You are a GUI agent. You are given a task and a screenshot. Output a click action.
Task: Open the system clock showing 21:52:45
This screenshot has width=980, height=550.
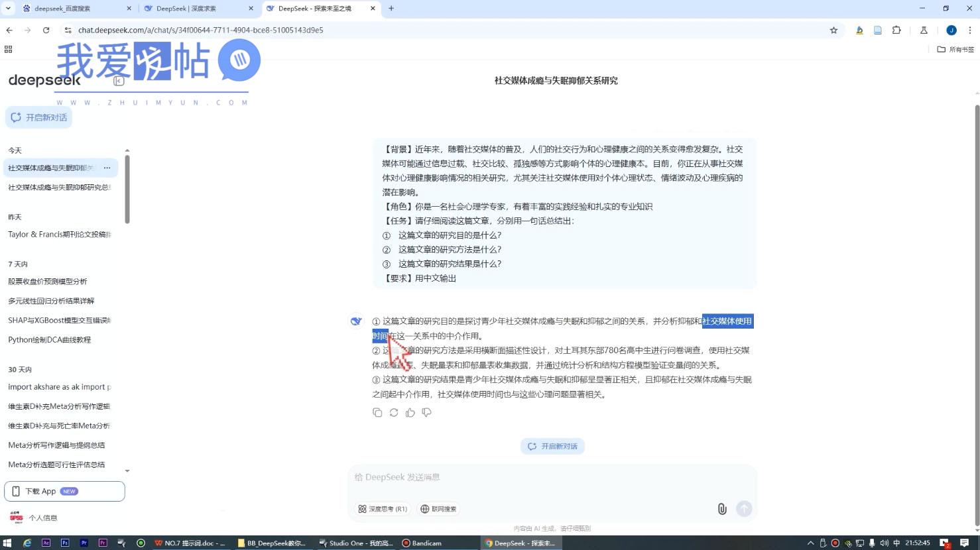(x=918, y=543)
